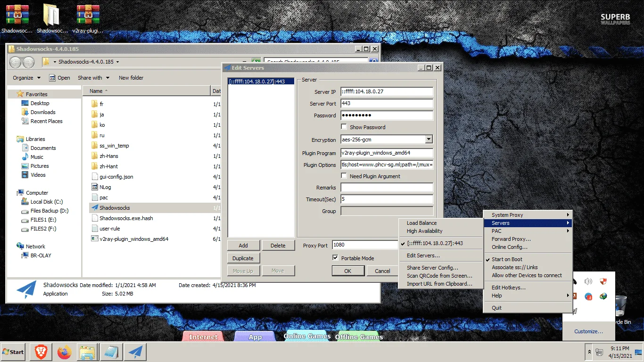
Task: Click Cancel in Edit Servers dialog
Action: coord(382,271)
